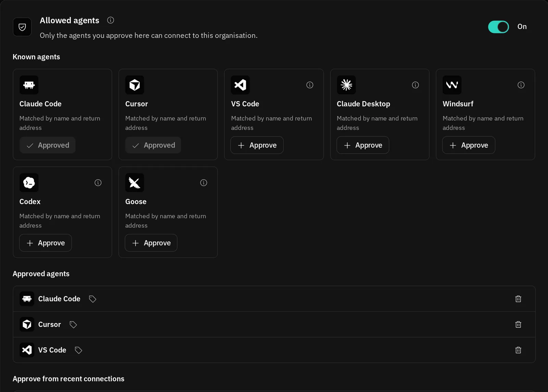Click the shield icon next to Allowed agents
The image size is (548, 392).
coord(22,27)
